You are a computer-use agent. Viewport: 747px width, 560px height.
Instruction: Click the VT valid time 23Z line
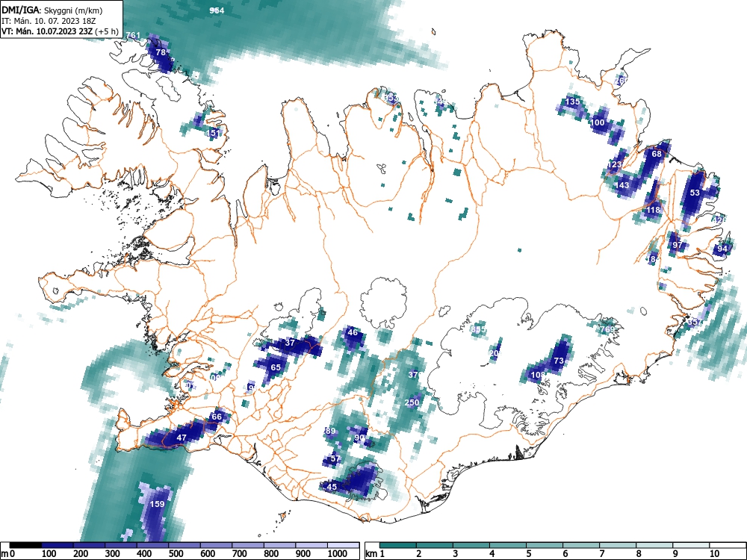[60, 31]
